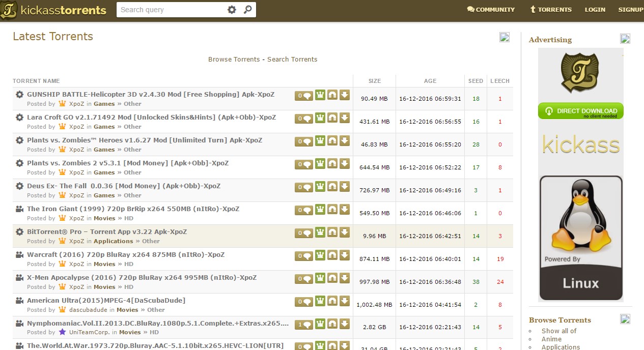The image size is (644, 350).
Task: Open BitTorrent Pro Torrent App torrent page
Action: pos(107,231)
